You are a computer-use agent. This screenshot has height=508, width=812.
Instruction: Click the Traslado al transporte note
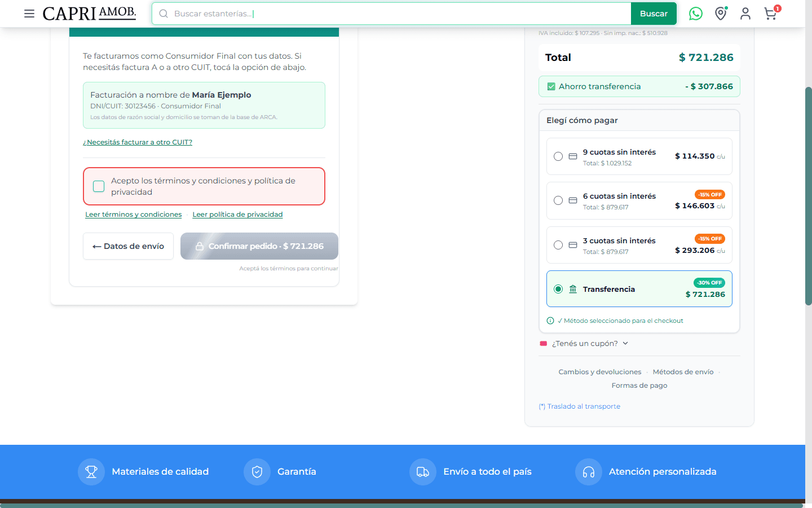click(580, 406)
